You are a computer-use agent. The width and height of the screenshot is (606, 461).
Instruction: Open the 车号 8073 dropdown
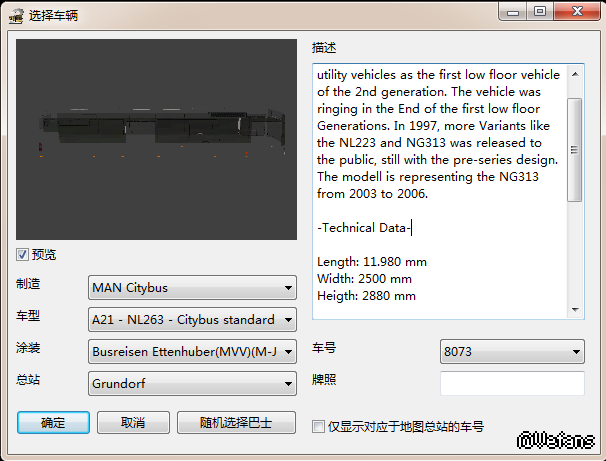point(512,352)
